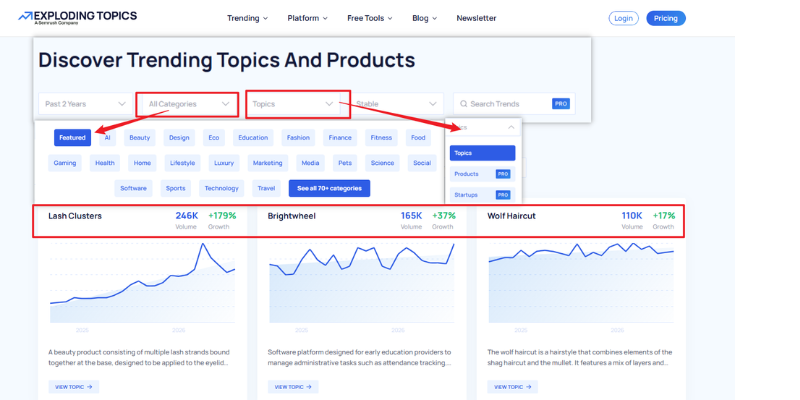Open the Past 2 Years dropdown

click(x=85, y=104)
